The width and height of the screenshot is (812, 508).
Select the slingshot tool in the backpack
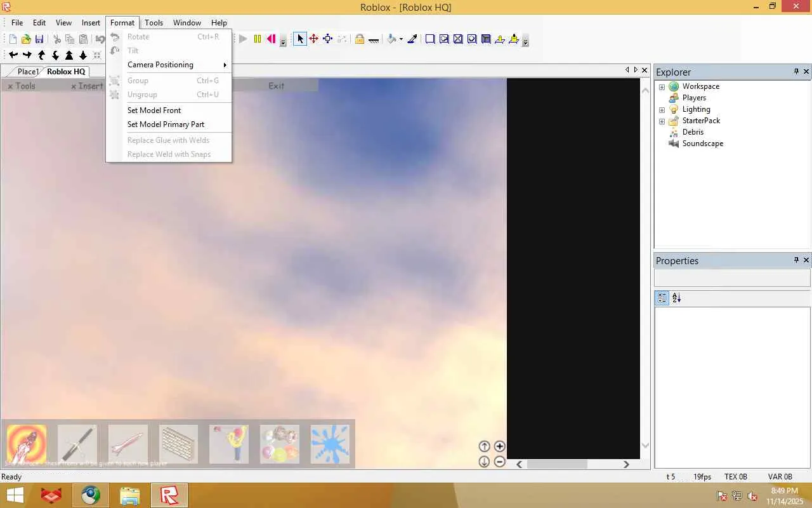tap(229, 444)
